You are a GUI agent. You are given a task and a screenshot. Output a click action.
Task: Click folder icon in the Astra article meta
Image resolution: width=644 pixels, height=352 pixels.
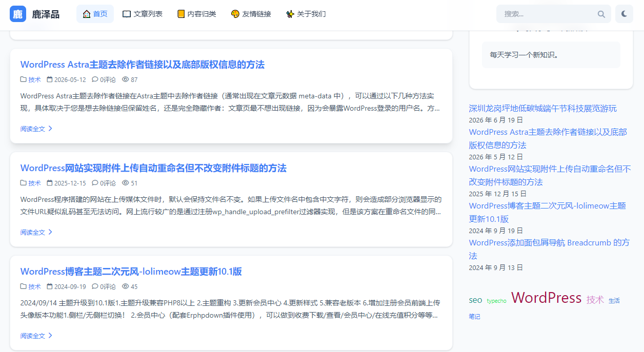[x=24, y=79]
